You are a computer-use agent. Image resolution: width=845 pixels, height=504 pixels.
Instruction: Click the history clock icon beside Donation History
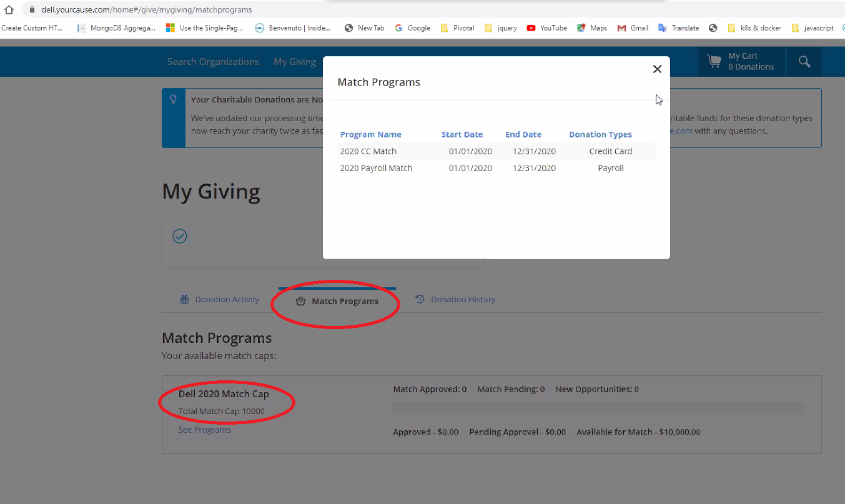(x=420, y=299)
